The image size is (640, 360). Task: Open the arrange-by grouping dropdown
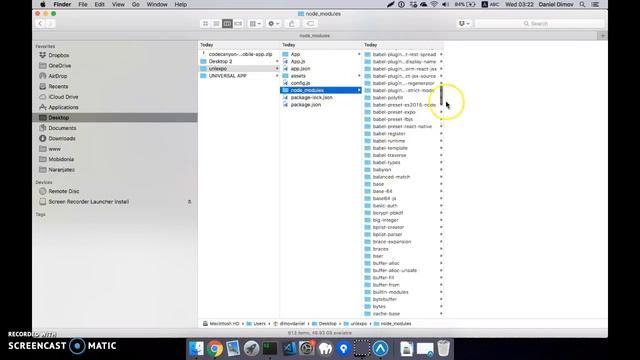pyautogui.click(x=255, y=24)
